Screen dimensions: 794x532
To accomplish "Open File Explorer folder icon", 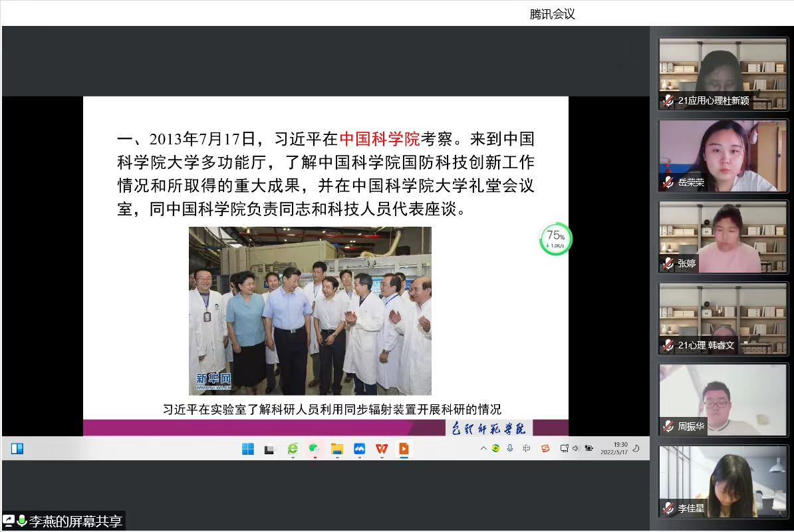I will tap(337, 449).
